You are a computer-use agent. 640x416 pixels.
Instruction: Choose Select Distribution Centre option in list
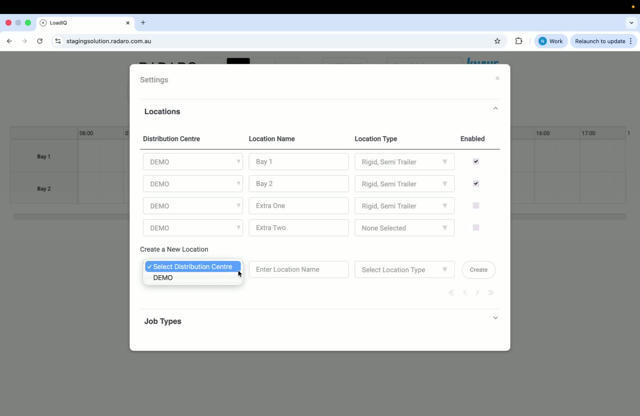(193, 267)
